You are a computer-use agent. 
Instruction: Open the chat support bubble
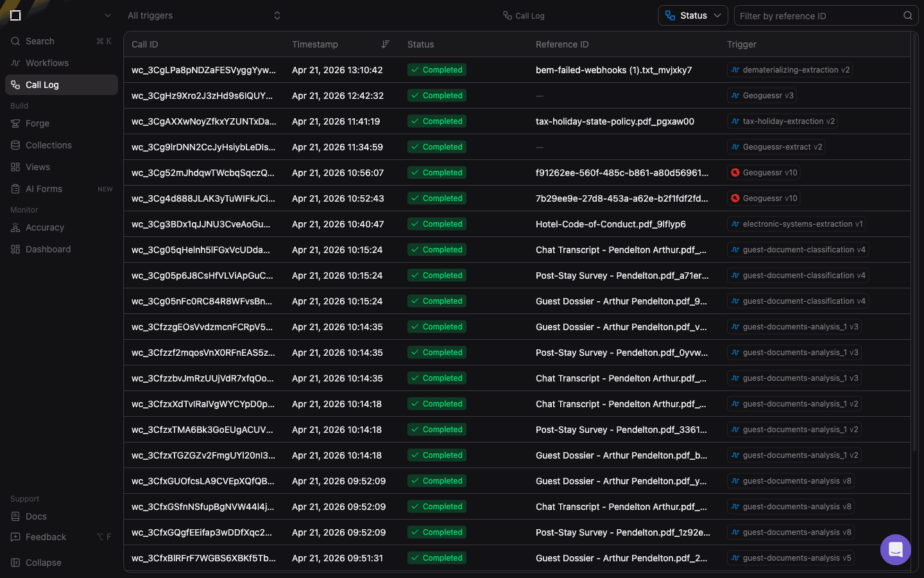coord(895,550)
